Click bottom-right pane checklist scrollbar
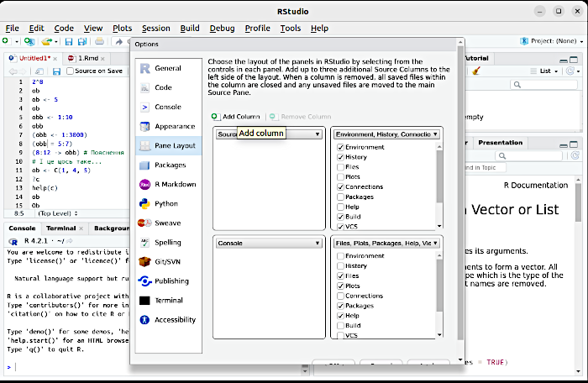 439,285
